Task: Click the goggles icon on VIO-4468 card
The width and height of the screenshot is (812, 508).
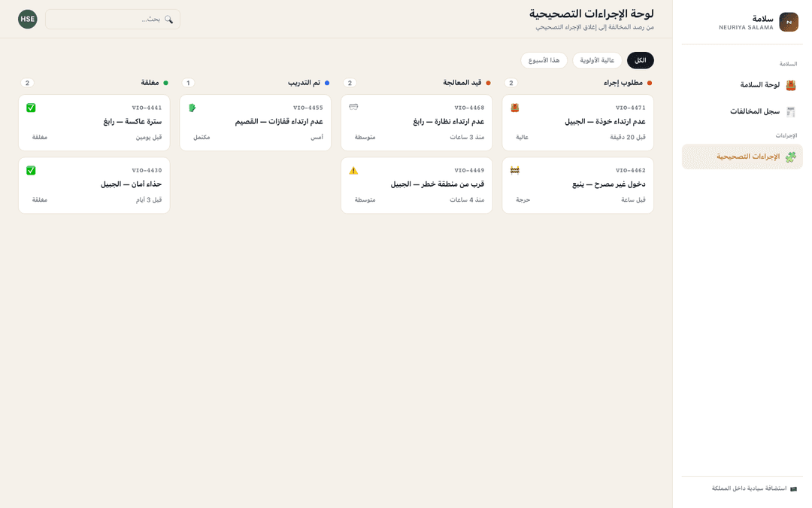Action: click(x=353, y=107)
